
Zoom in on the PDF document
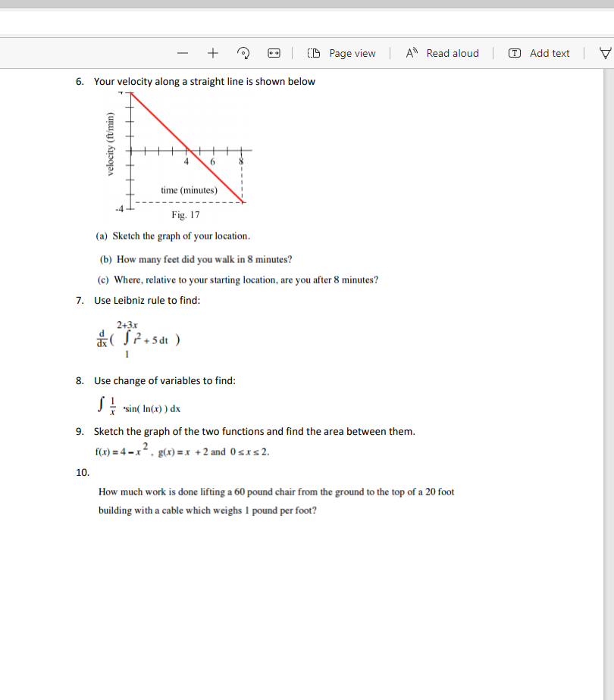[x=212, y=53]
